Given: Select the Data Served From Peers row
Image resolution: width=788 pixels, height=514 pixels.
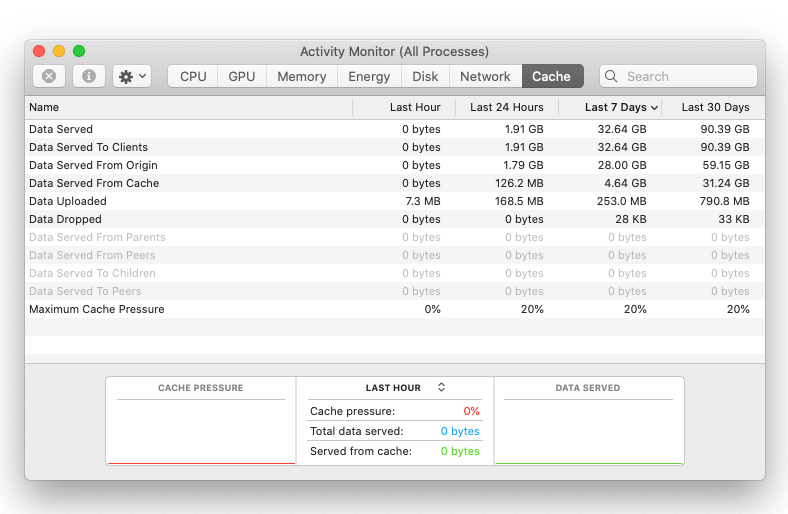Looking at the screenshot, I should [x=395, y=255].
